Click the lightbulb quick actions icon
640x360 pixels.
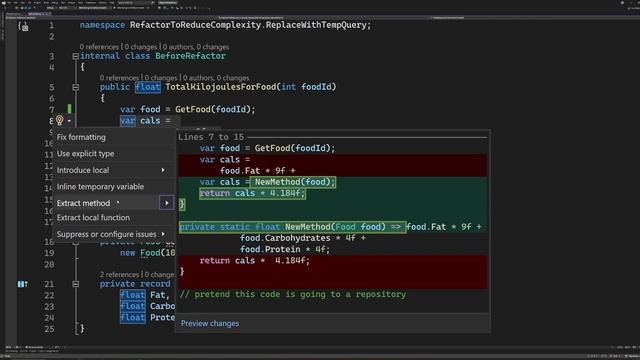[60, 120]
